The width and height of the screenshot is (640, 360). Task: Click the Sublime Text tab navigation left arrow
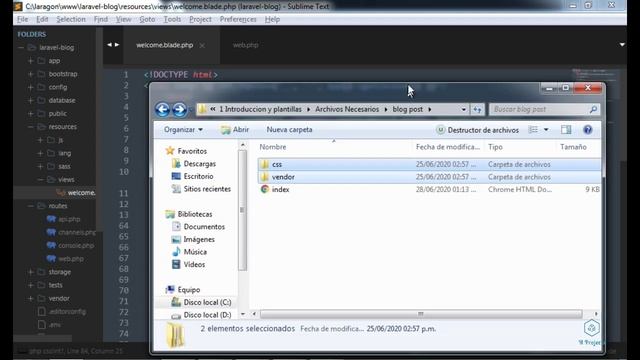[109, 45]
